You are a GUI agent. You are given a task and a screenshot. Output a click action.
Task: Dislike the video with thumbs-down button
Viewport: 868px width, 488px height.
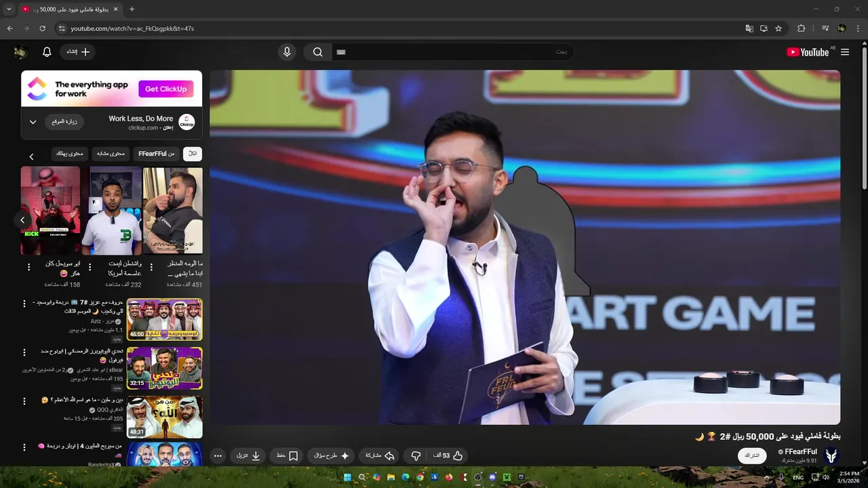tap(416, 456)
